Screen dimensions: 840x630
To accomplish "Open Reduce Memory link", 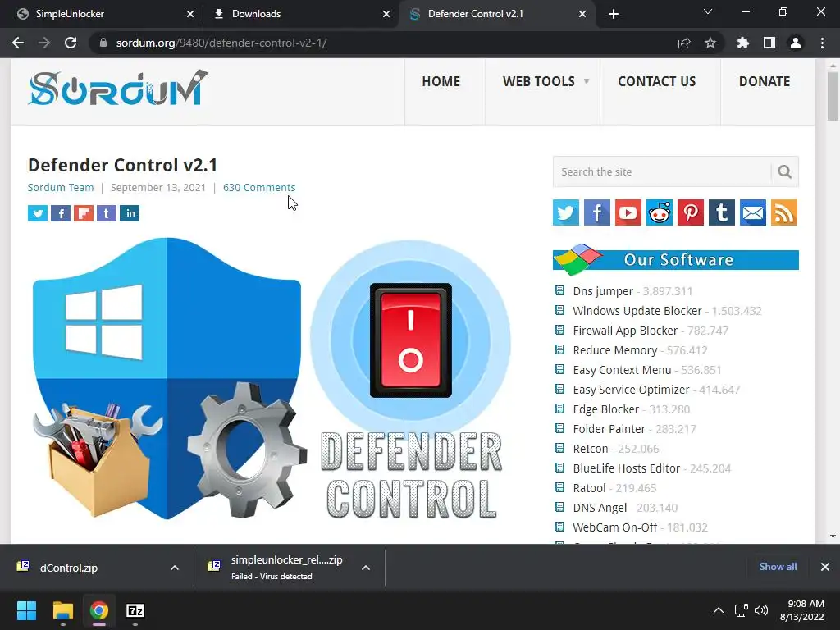I will 615,350.
